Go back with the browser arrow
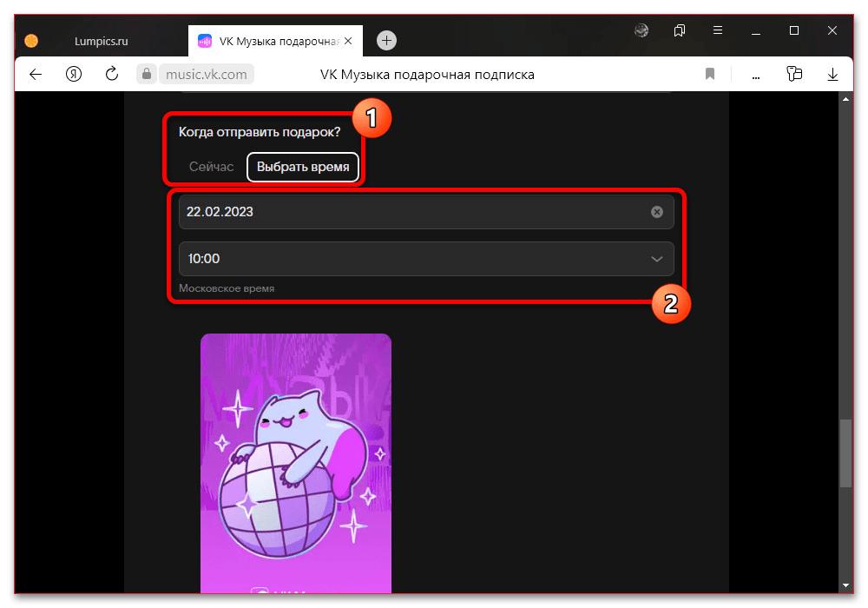The image size is (868, 608). point(36,74)
